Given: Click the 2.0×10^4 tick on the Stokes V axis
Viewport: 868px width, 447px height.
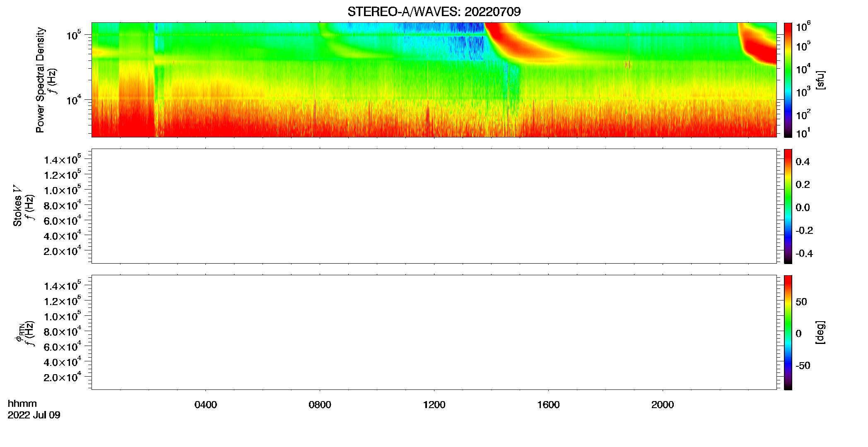Looking at the screenshot, I should pyautogui.click(x=63, y=251).
